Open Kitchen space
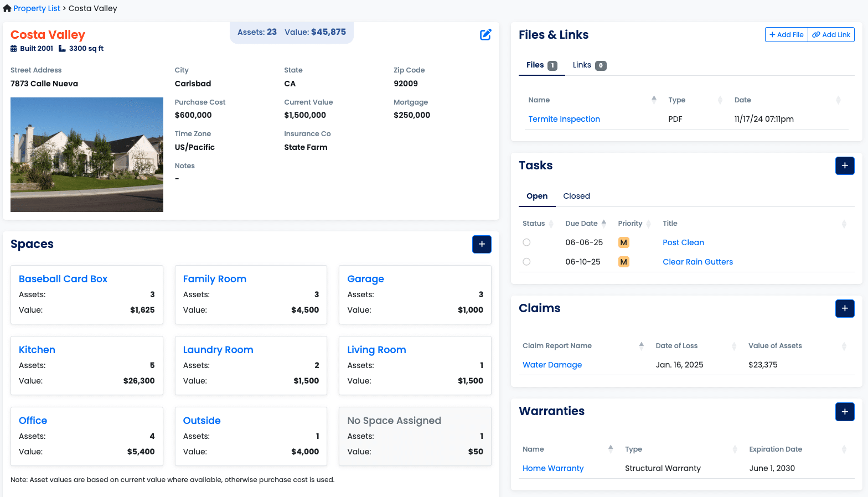The height and width of the screenshot is (497, 868). pos(37,350)
